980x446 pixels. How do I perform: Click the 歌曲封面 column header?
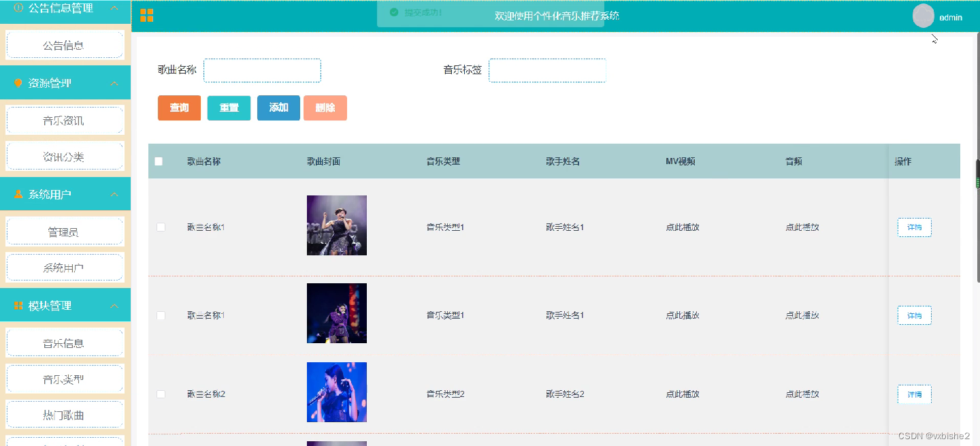pos(324,161)
